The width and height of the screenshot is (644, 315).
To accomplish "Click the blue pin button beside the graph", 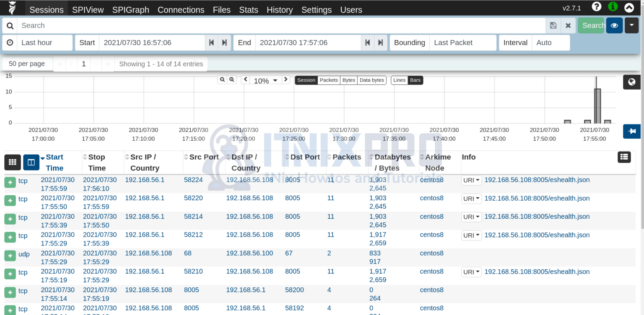I will point(632,131).
